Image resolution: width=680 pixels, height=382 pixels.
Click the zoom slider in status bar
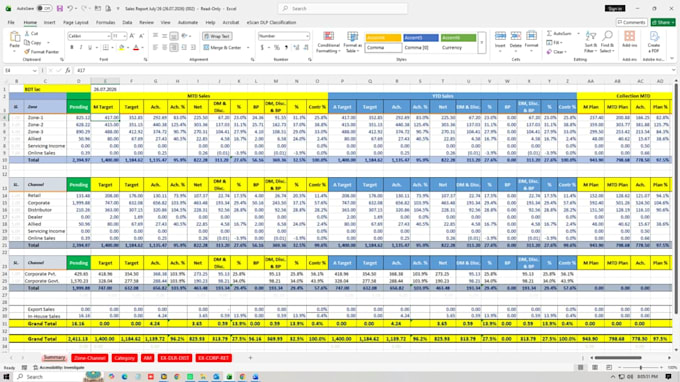tap(641, 368)
